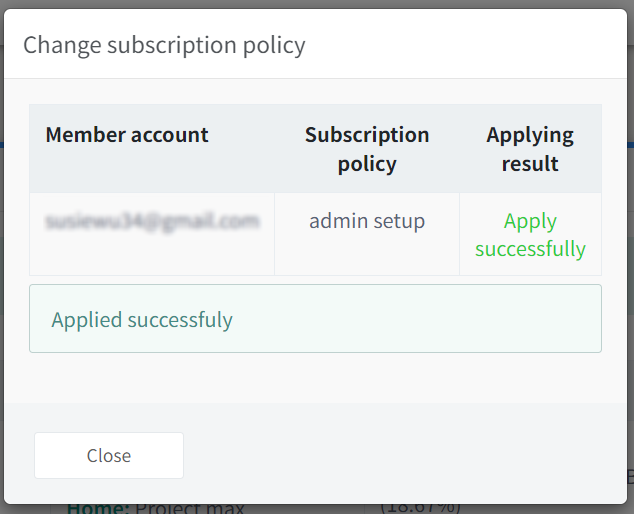Image resolution: width=634 pixels, height=514 pixels.
Task: Click the bold Home: label at the bottom
Action: pos(98,509)
